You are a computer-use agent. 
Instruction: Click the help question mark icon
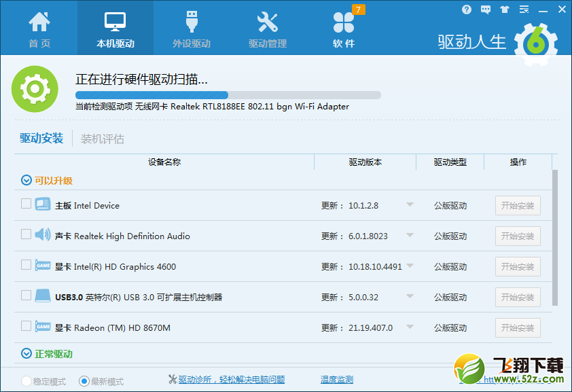click(467, 10)
